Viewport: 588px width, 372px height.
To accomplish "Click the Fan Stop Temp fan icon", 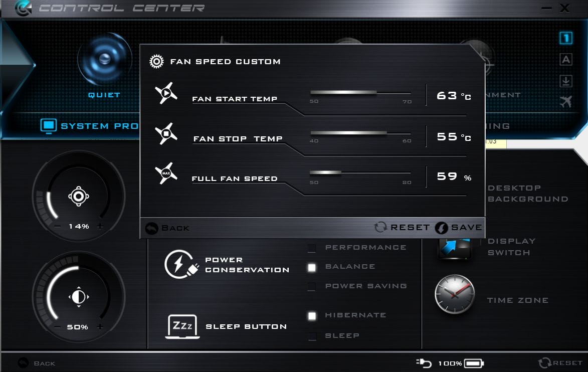I will (x=166, y=133).
